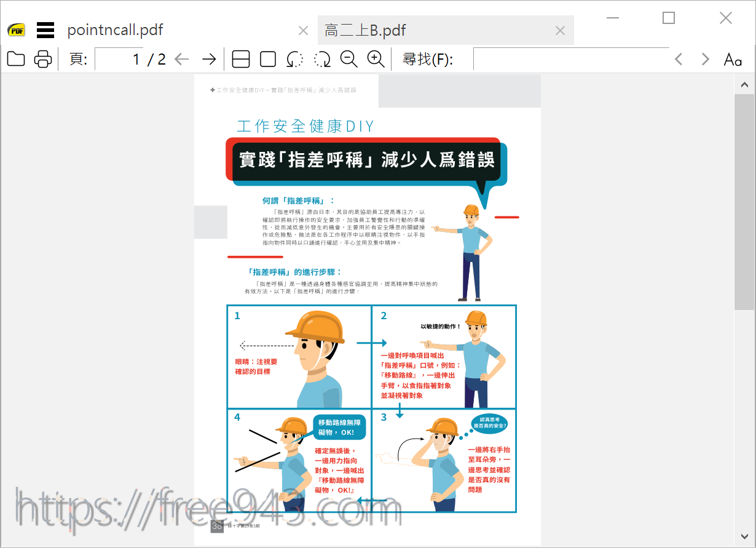Image resolution: width=756 pixels, height=548 pixels.
Task: Go to the previous page with back arrow
Action: coord(181,58)
